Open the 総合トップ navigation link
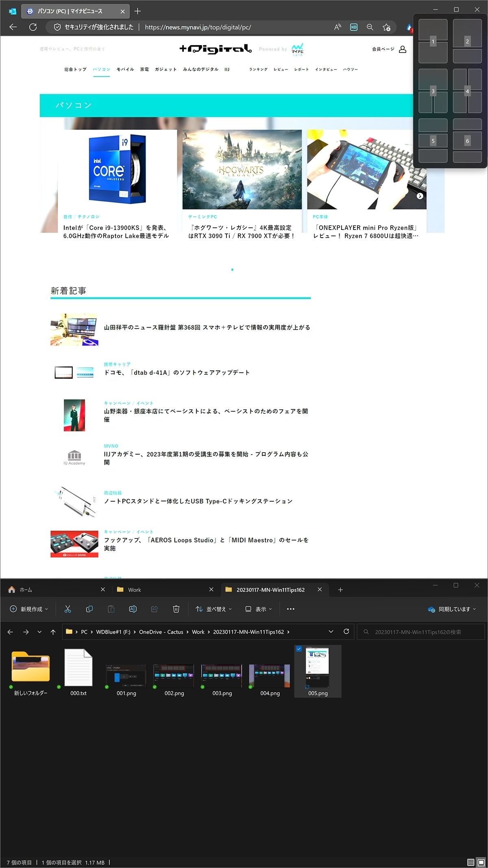 click(75, 70)
